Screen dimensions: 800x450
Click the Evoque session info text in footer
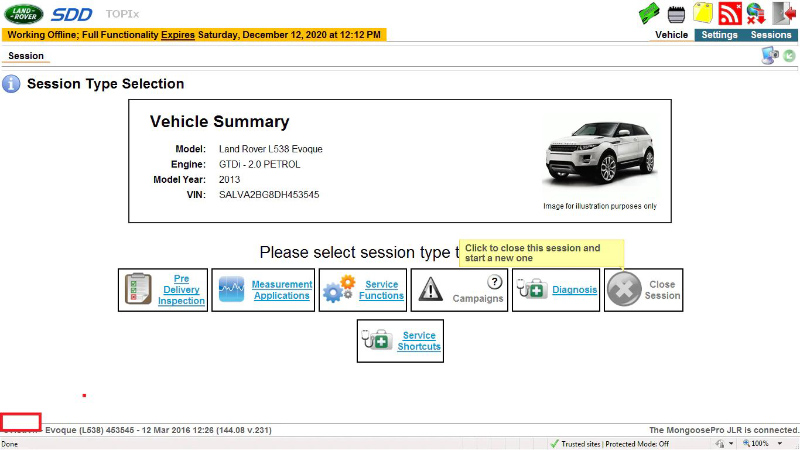[x=158, y=430]
